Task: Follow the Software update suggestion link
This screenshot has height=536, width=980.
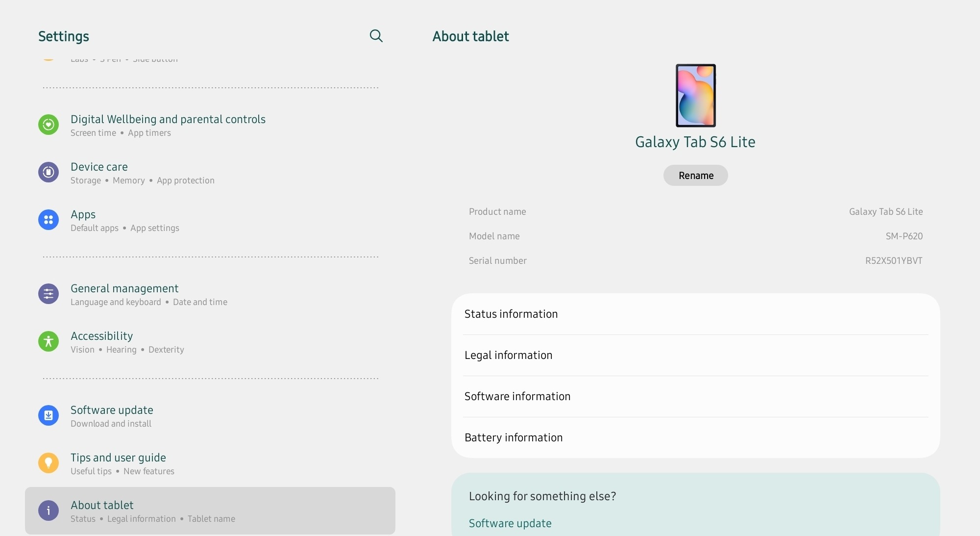Action: pyautogui.click(x=510, y=523)
